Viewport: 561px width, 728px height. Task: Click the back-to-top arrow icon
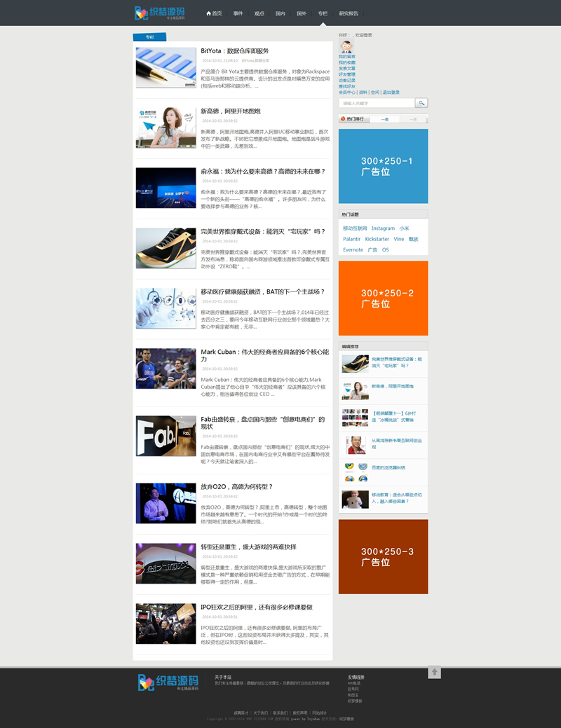pyautogui.click(x=434, y=672)
